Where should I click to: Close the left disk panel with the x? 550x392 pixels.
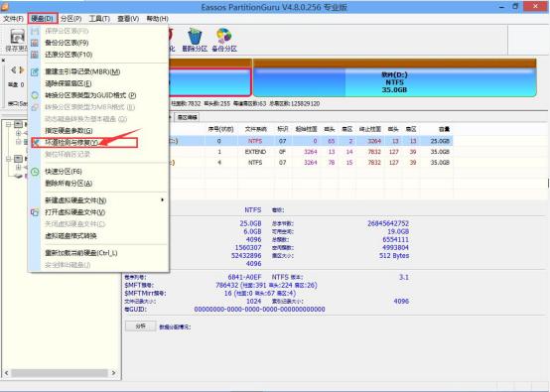3,61
